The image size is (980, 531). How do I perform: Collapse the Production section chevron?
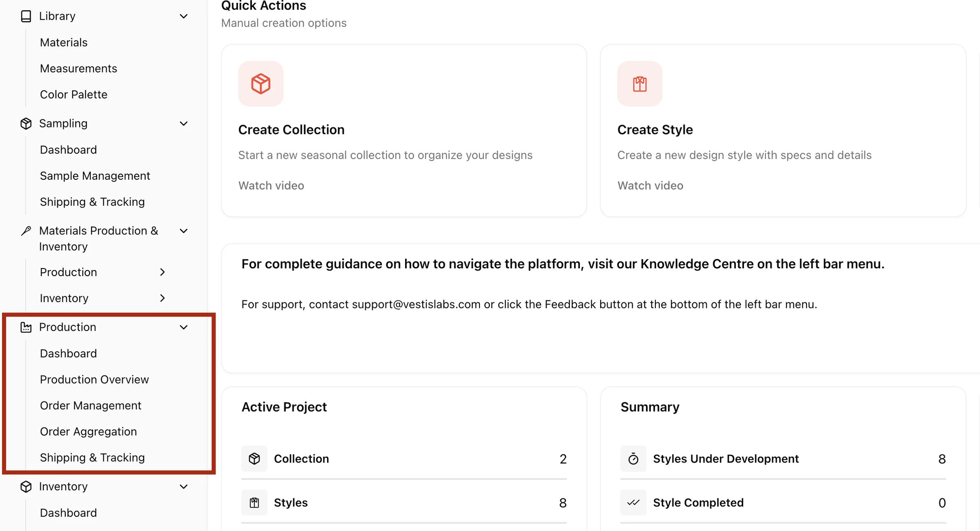(184, 327)
